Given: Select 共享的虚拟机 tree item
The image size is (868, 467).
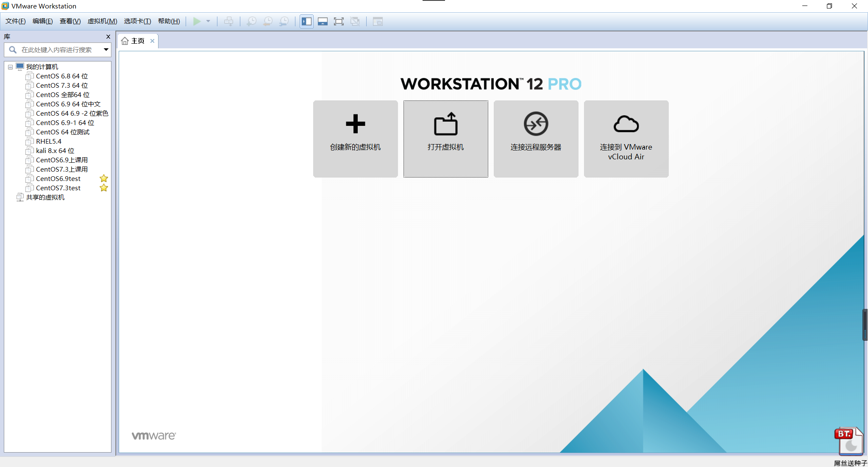Looking at the screenshot, I should click(45, 197).
